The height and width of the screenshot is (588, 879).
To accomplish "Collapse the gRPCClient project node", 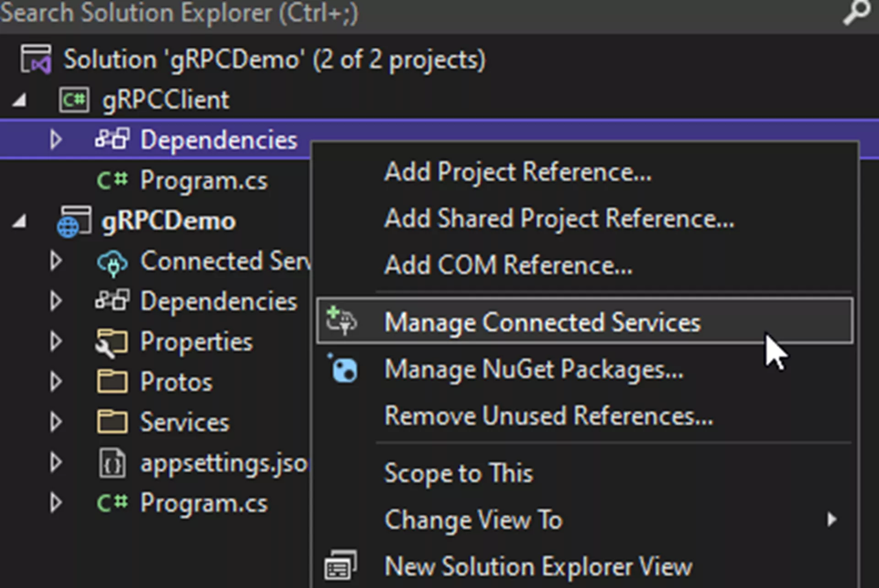I will [x=19, y=100].
